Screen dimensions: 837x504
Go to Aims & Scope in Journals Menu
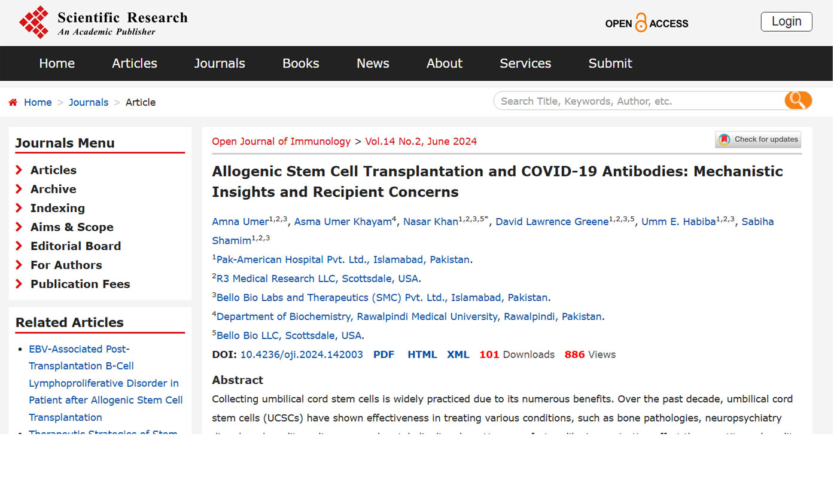coord(72,227)
